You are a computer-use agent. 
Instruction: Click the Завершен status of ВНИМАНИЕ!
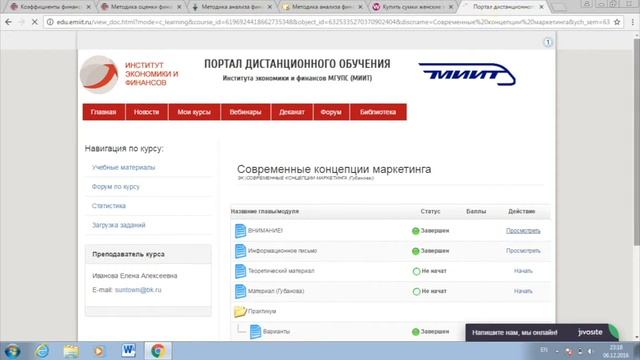click(431, 231)
